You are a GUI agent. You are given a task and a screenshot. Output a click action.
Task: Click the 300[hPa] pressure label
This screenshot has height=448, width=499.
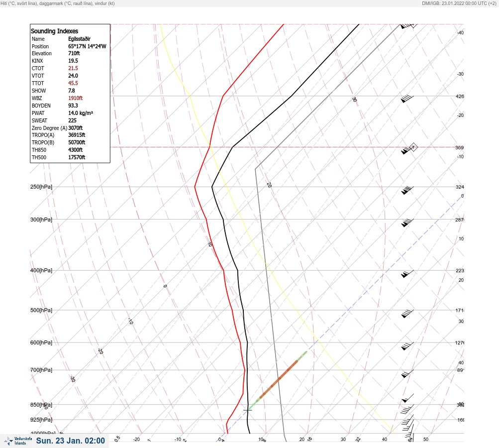pyautogui.click(x=41, y=220)
